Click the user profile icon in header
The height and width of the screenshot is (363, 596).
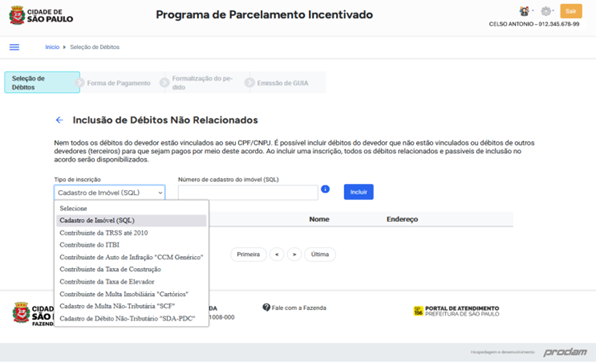point(525,11)
